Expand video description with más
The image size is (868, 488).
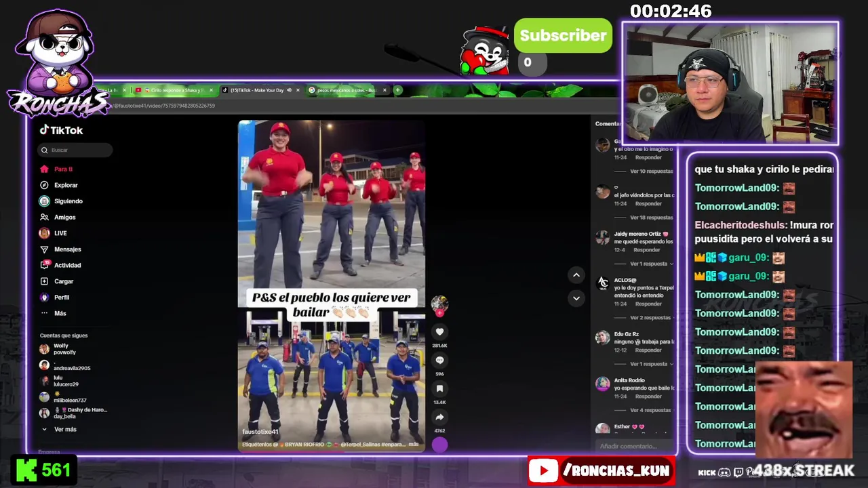[x=414, y=444]
